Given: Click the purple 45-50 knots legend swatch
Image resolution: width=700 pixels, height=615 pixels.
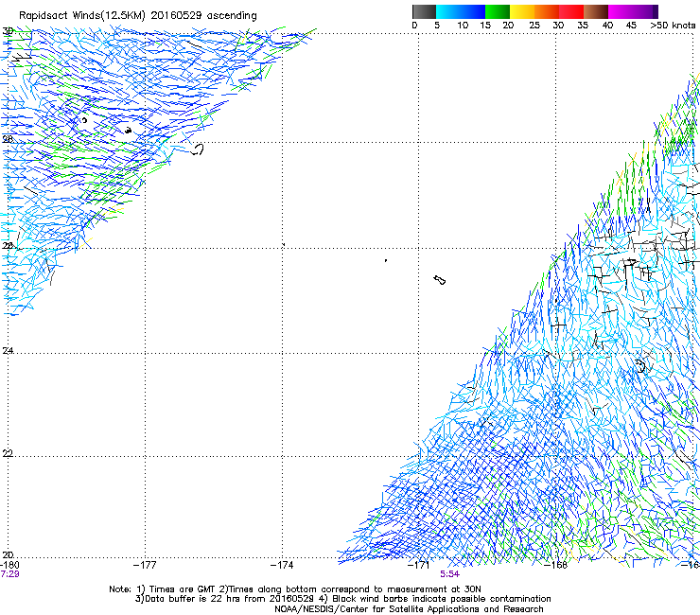Looking at the screenshot, I should 645,11.
